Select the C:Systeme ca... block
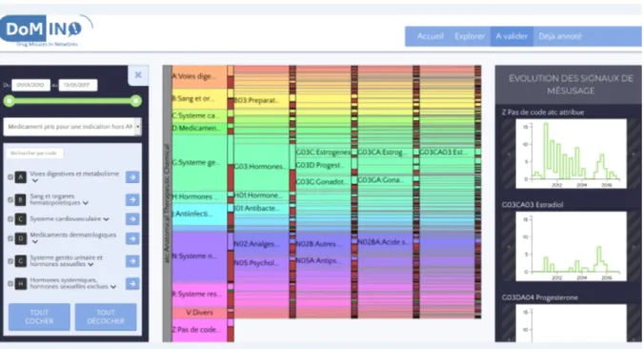Image resolution: width=644 pixels, height=349 pixels. [x=199, y=116]
